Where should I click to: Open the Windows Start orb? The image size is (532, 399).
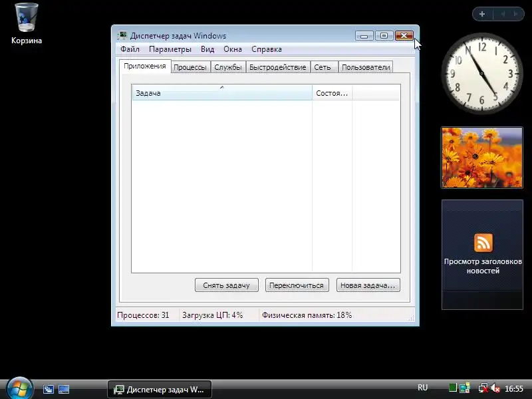point(19,388)
